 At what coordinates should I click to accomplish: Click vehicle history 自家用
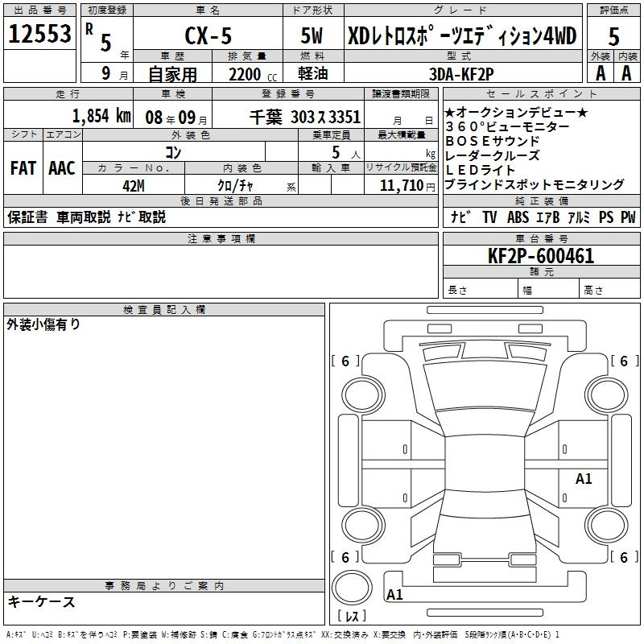(172, 74)
